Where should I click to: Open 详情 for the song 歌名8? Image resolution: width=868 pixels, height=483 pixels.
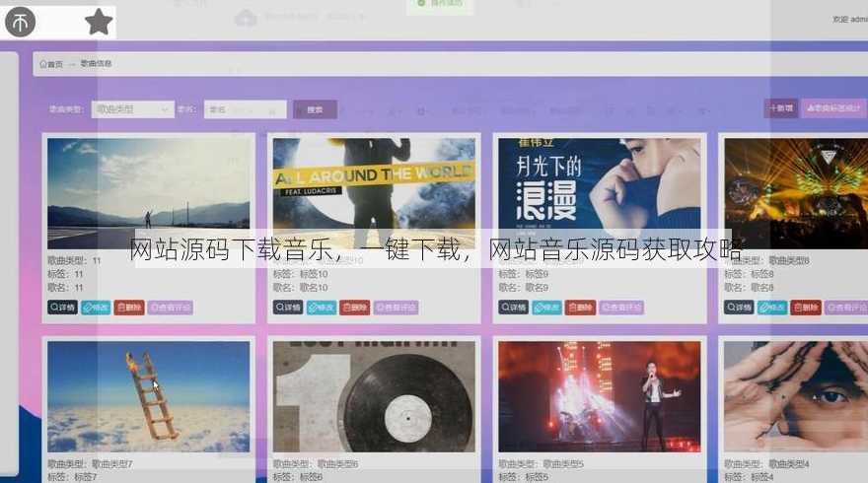[x=739, y=308]
